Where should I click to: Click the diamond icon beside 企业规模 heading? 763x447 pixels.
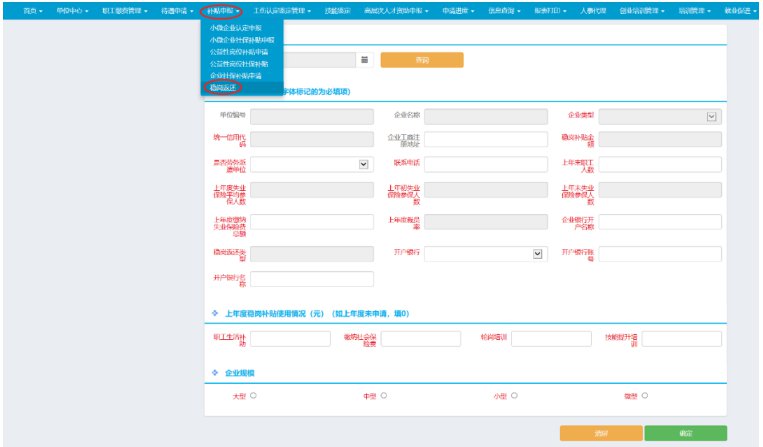[x=215, y=373]
